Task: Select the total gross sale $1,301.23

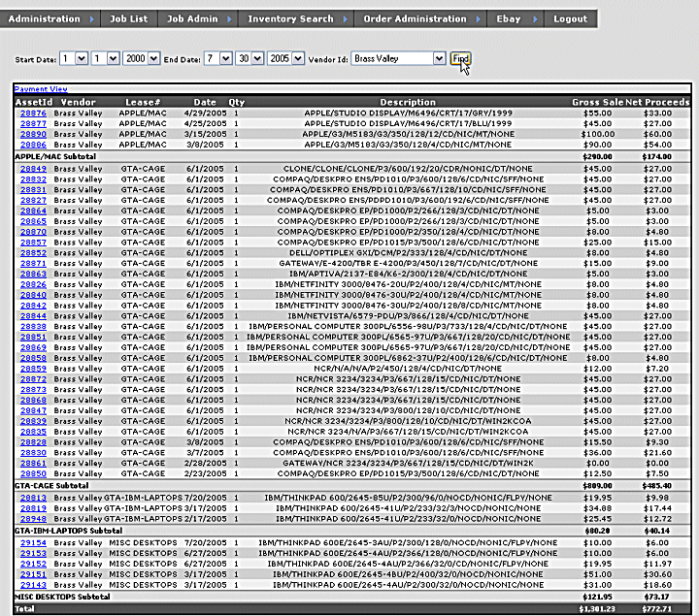Action: click(x=597, y=609)
